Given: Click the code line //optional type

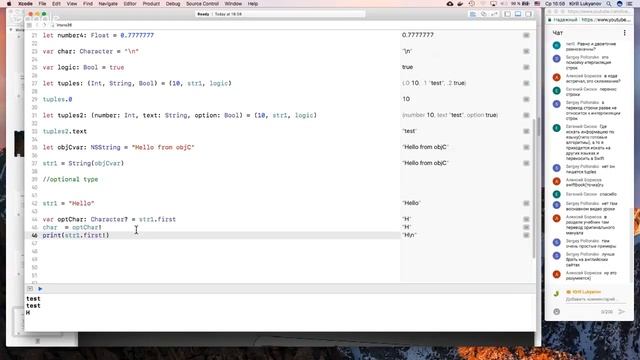Looking at the screenshot, I should (70, 179).
